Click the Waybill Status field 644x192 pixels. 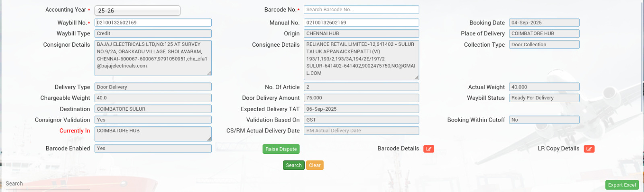pyautogui.click(x=544, y=98)
